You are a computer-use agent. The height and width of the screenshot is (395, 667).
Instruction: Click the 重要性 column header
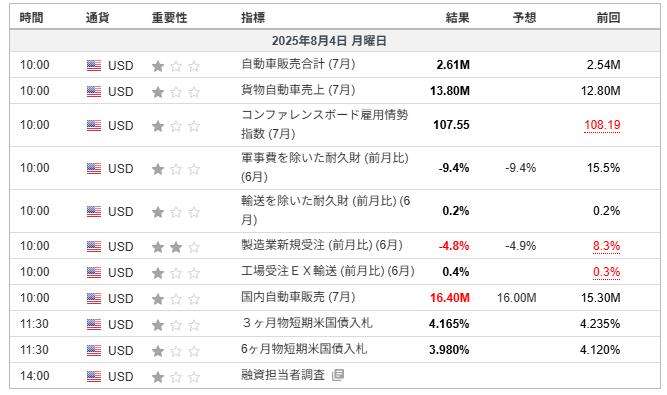click(169, 18)
